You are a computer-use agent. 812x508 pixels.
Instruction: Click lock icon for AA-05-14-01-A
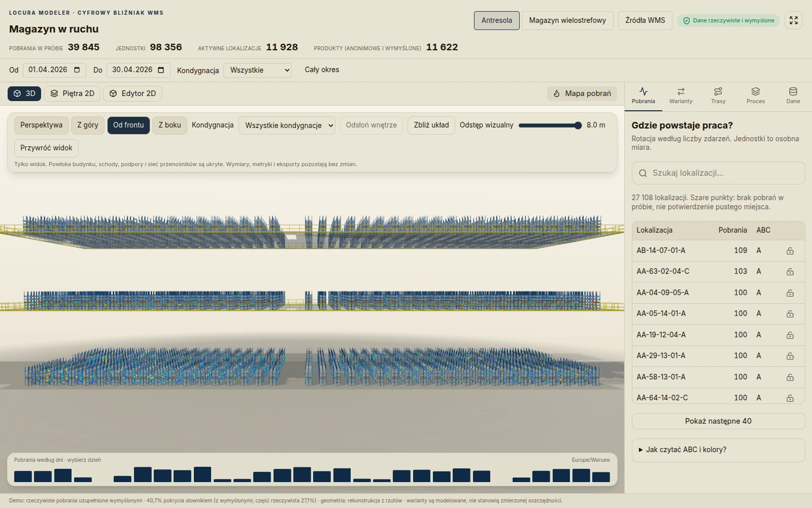790,314
